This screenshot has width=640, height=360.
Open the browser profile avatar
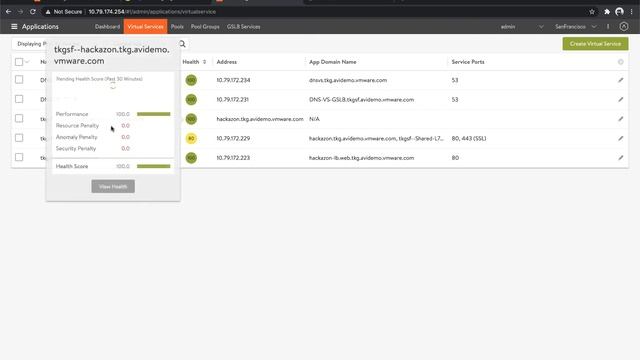[619, 12]
